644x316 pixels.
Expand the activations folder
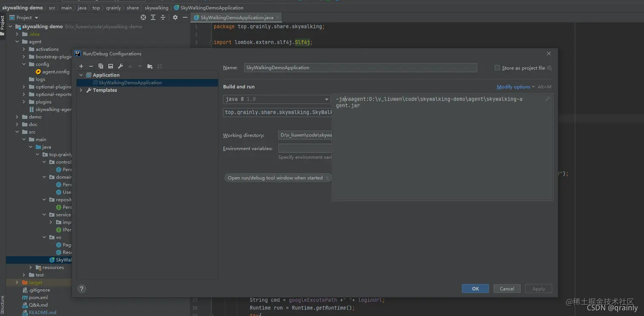tap(24, 49)
